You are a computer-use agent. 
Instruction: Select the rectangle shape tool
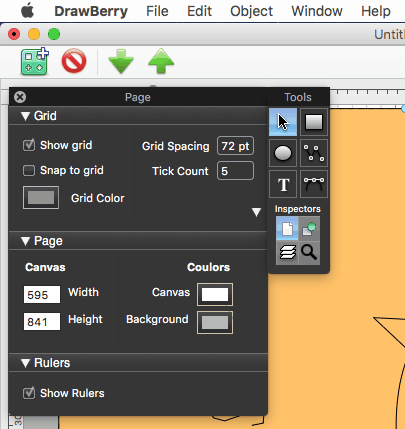314,122
